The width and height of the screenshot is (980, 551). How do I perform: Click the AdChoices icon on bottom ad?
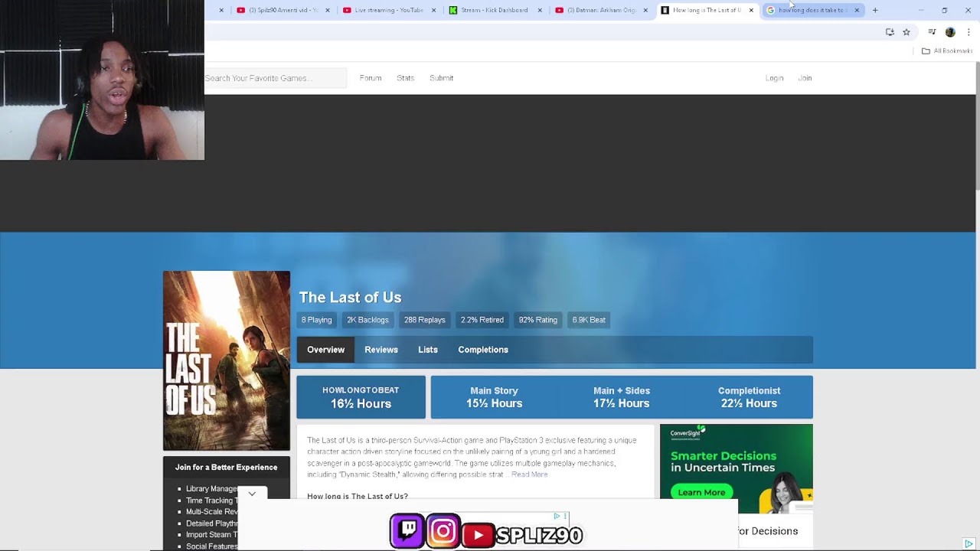tap(557, 517)
